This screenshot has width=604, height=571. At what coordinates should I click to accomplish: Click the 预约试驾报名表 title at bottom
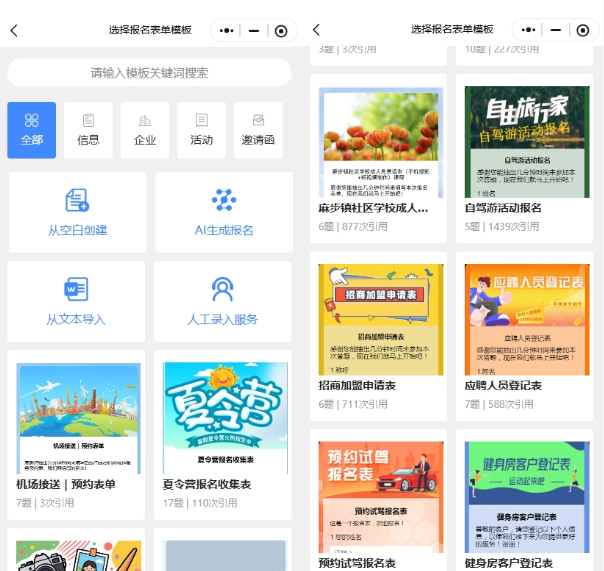357,563
